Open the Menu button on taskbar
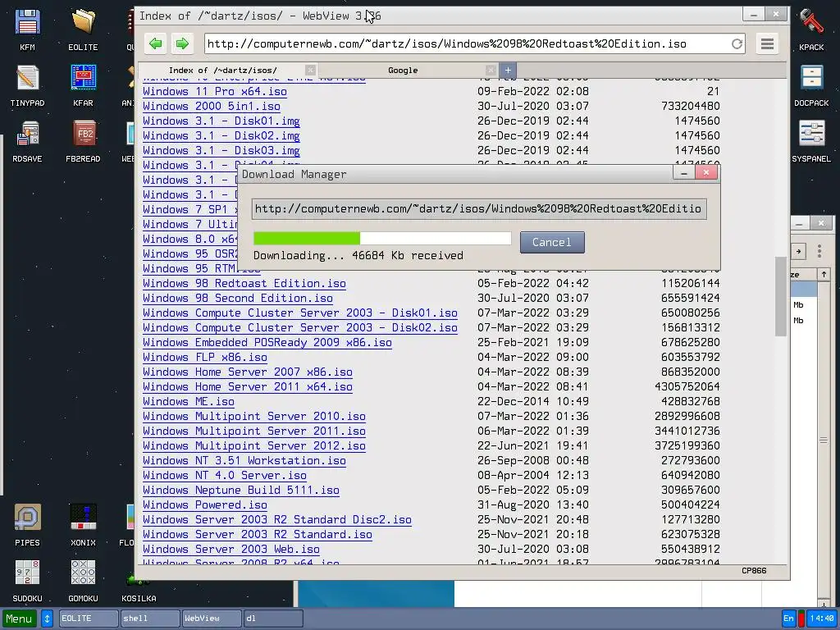 (20, 619)
